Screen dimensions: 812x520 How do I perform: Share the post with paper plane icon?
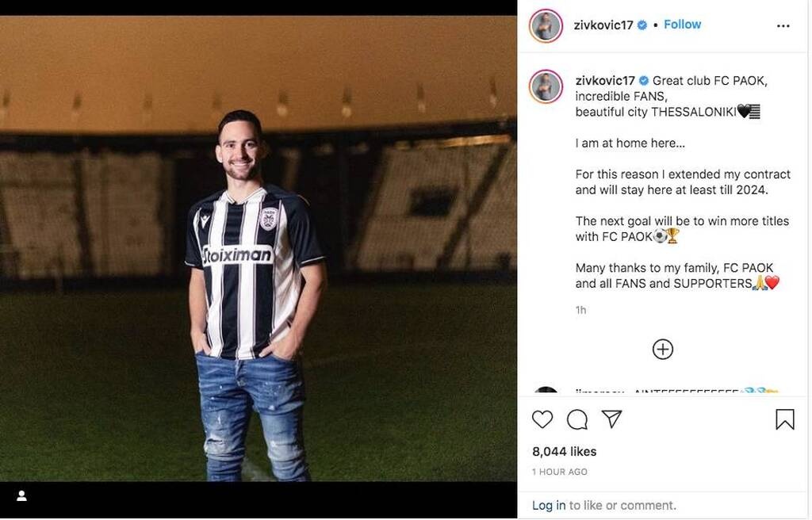pos(611,419)
